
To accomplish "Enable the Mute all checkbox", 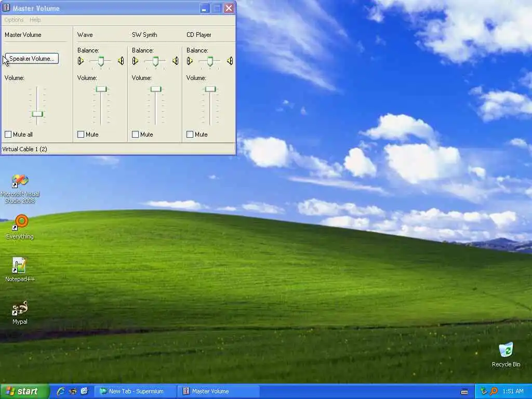I will [8, 135].
